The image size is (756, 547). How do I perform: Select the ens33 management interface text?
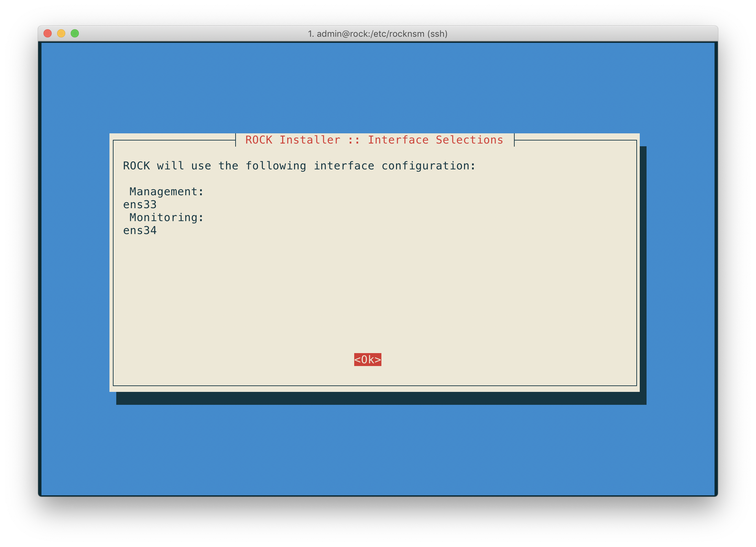click(140, 204)
